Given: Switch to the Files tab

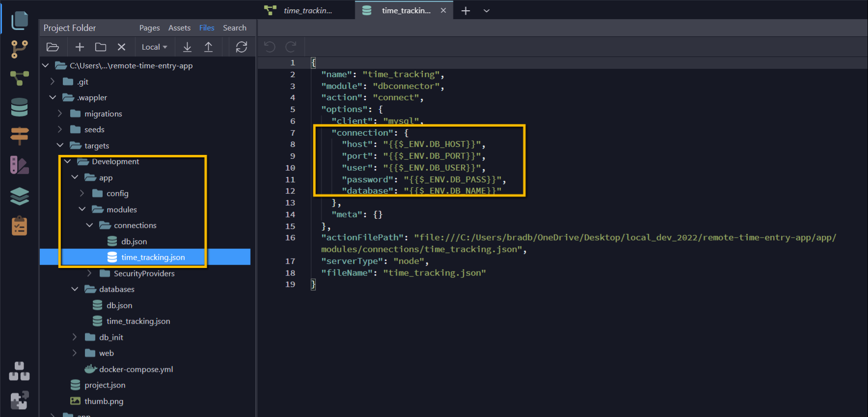Looking at the screenshot, I should click(x=207, y=28).
